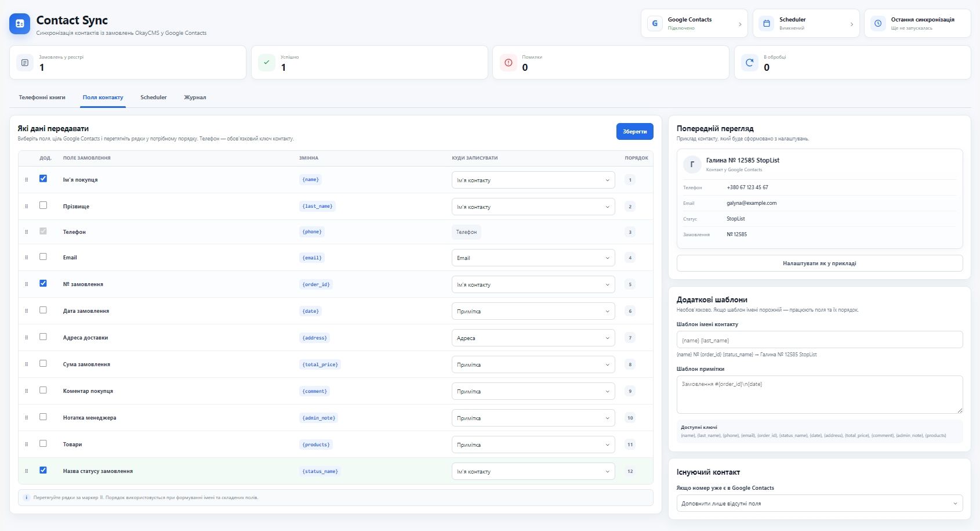Click the drag handle of Нотатка менеджера row
Screen dimensions: 980x531
[27, 418]
